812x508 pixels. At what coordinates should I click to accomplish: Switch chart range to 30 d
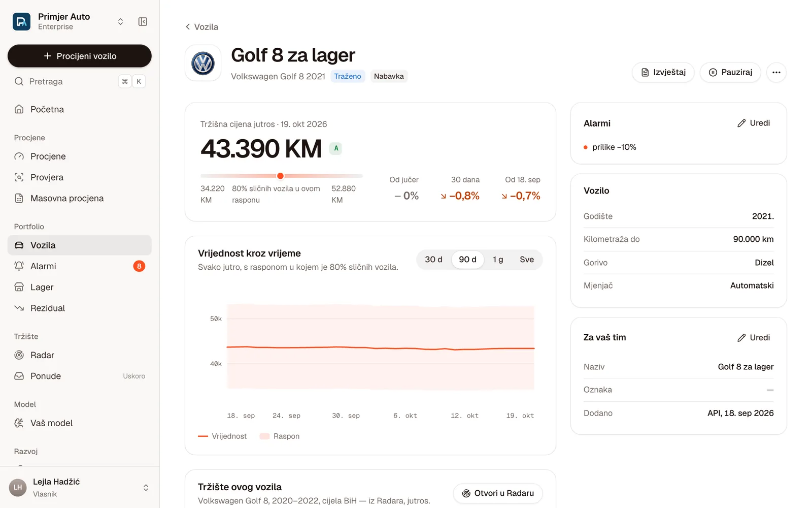point(433,260)
